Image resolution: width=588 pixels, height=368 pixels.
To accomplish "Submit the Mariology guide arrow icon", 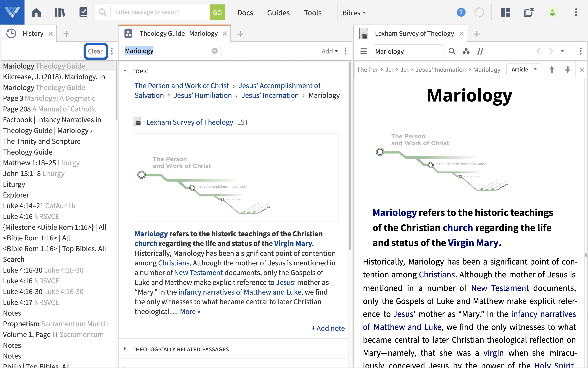I will click(x=215, y=51).
